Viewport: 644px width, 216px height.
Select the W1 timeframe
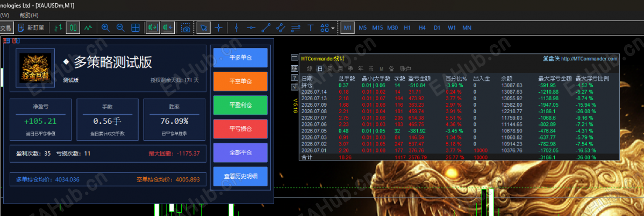pyautogui.click(x=452, y=27)
